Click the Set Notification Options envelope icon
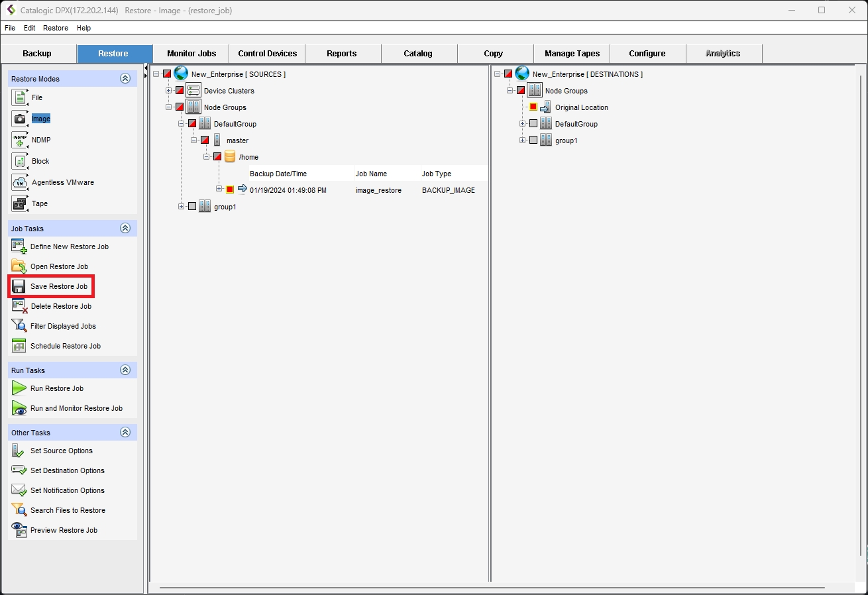 (19, 490)
